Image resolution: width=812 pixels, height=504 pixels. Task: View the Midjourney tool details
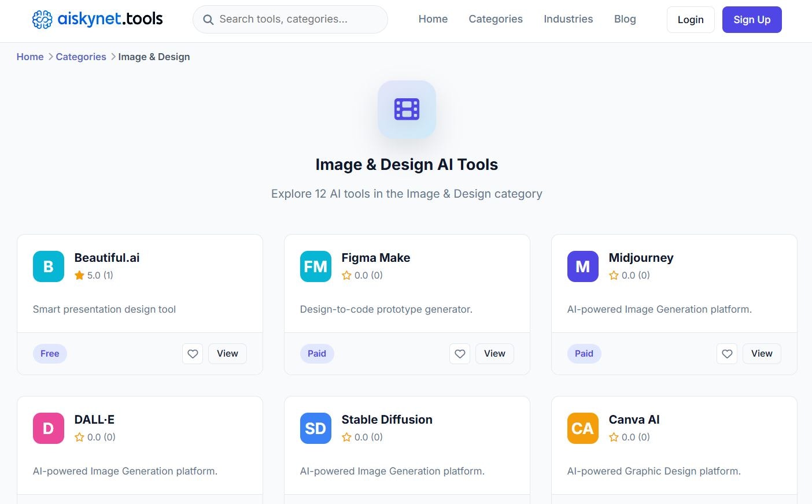[x=762, y=354]
